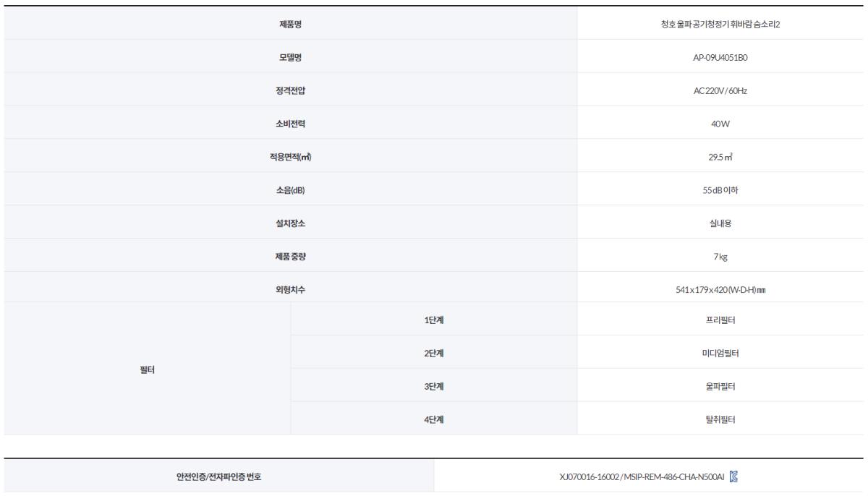Click the 소비전력 label
Viewport: 868px width, 496px height.
(290, 124)
